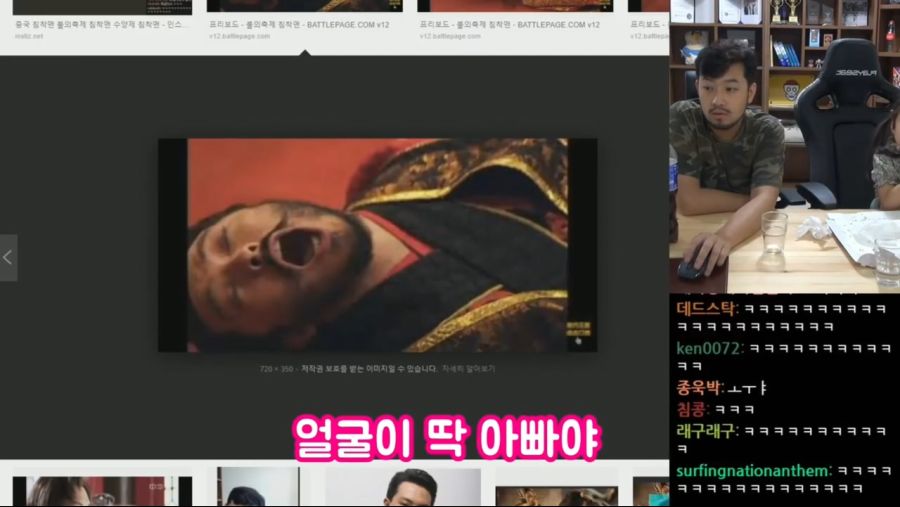Select the top-row thumbnail above the expanded panel pointer
The width and height of the screenshot is (900, 507).
pos(305,6)
